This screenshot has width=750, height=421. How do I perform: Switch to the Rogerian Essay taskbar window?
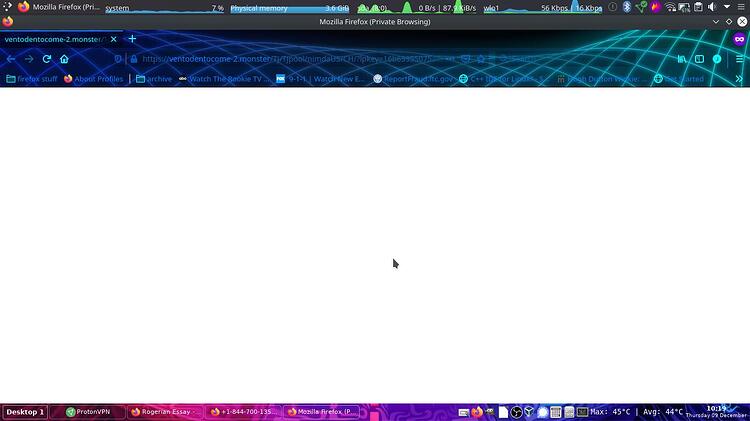[165, 412]
